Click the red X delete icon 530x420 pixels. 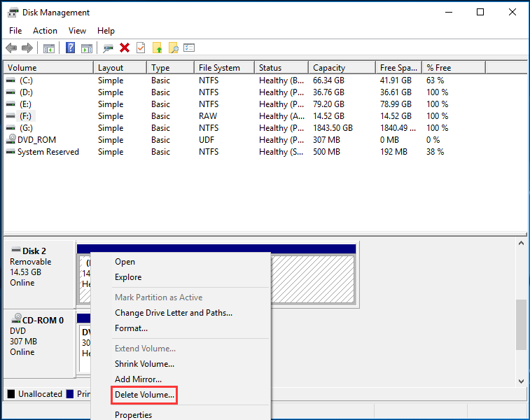(125, 48)
